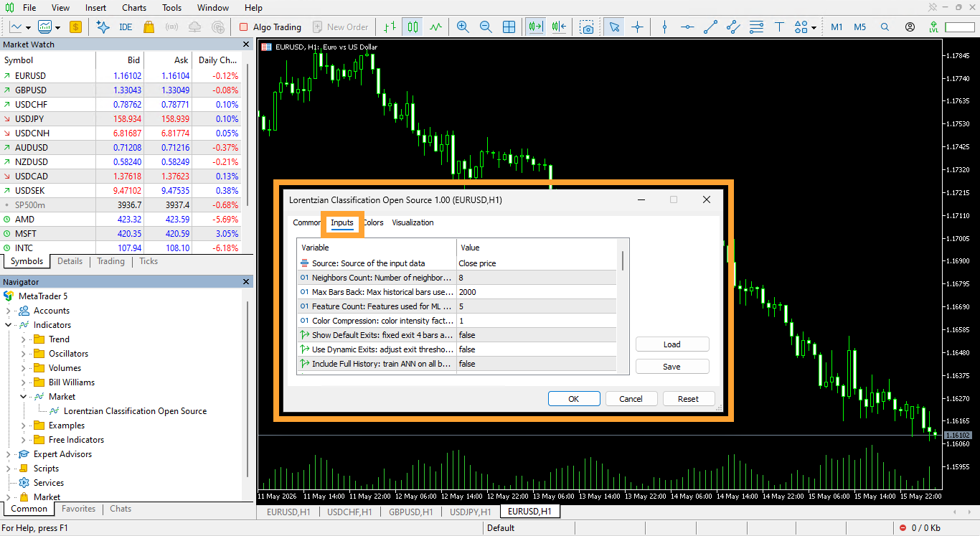Viewport: 980px width, 536px height.
Task: Open templates dropdown arrow
Action: point(58,27)
